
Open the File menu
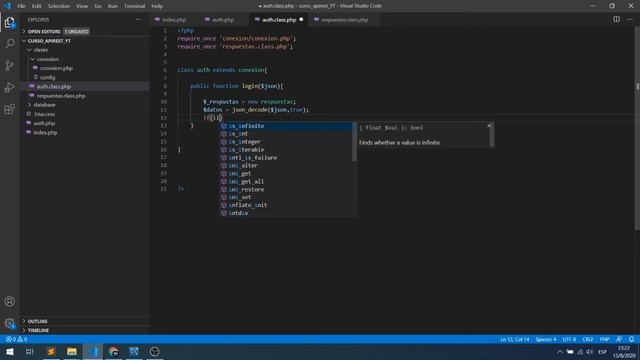(x=21, y=6)
